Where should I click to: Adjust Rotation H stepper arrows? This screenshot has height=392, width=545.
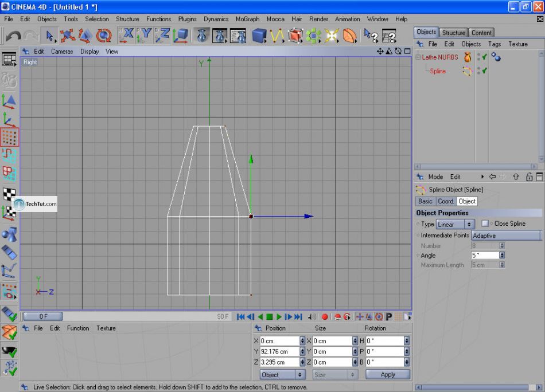tap(407, 341)
